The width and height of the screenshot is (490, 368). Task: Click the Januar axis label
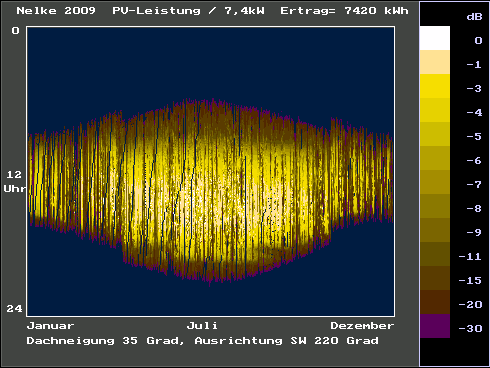coord(50,326)
